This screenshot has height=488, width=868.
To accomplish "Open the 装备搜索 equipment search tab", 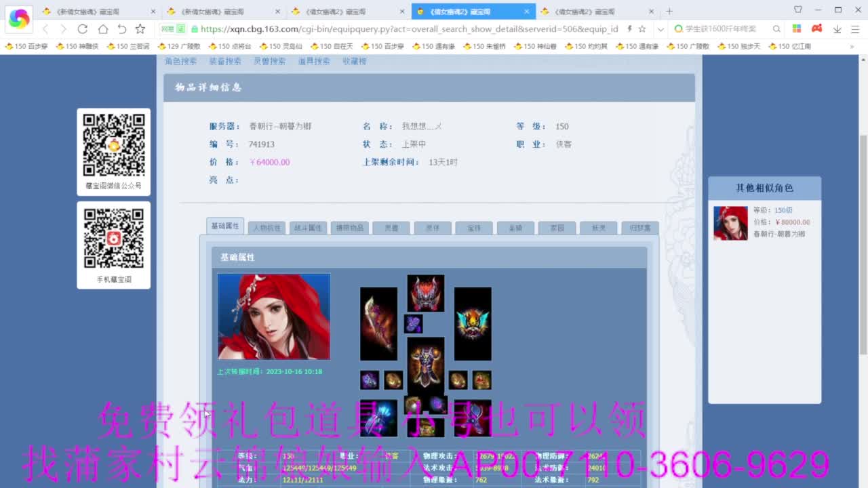I will 226,60.
